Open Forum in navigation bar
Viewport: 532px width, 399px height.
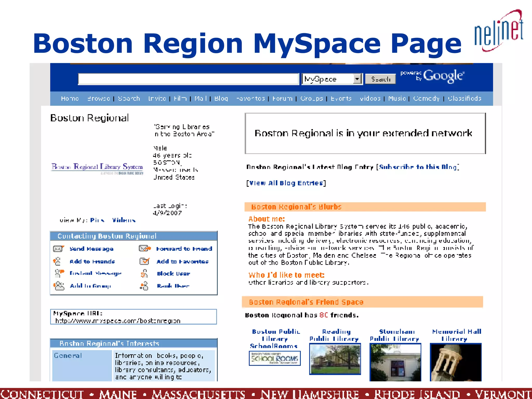click(x=282, y=98)
